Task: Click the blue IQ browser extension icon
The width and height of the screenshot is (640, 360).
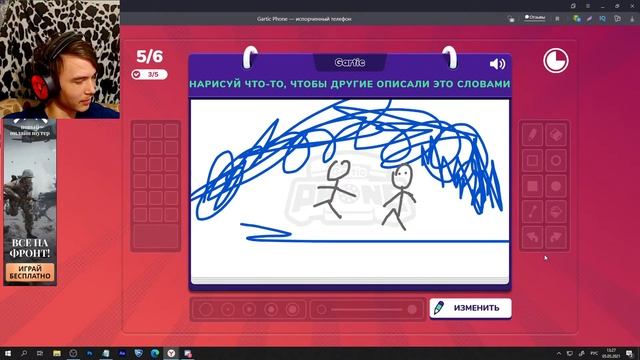Action: tap(602, 18)
